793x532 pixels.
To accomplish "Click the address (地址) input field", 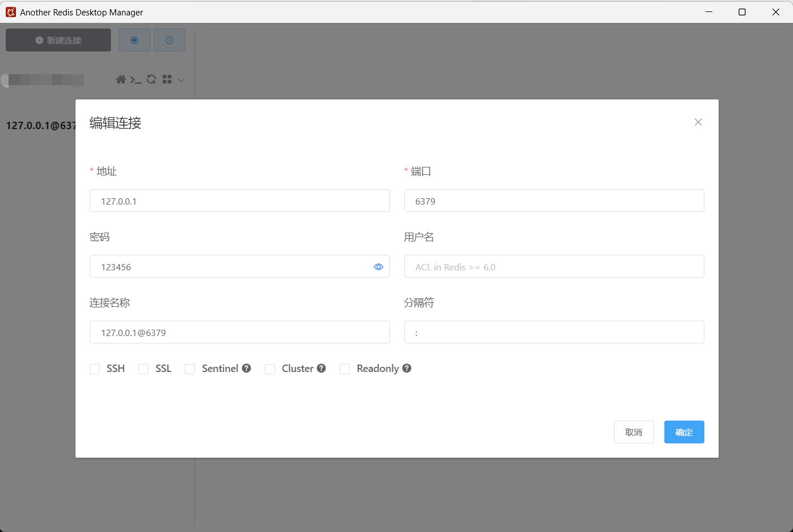I will tap(240, 201).
